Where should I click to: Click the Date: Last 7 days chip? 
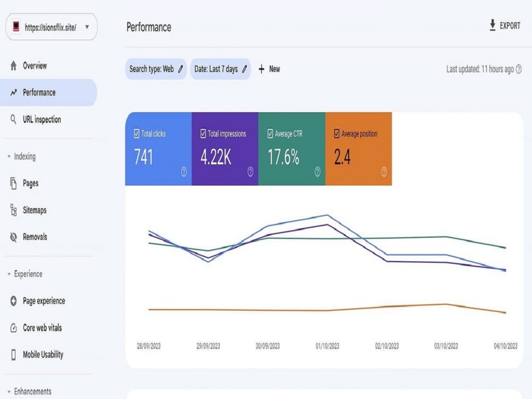[x=221, y=69]
